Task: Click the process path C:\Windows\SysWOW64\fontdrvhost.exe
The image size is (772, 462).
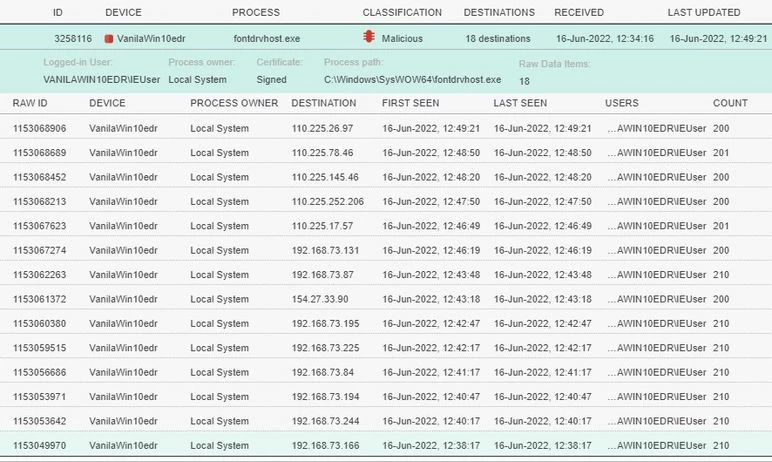Action: pyautogui.click(x=412, y=79)
